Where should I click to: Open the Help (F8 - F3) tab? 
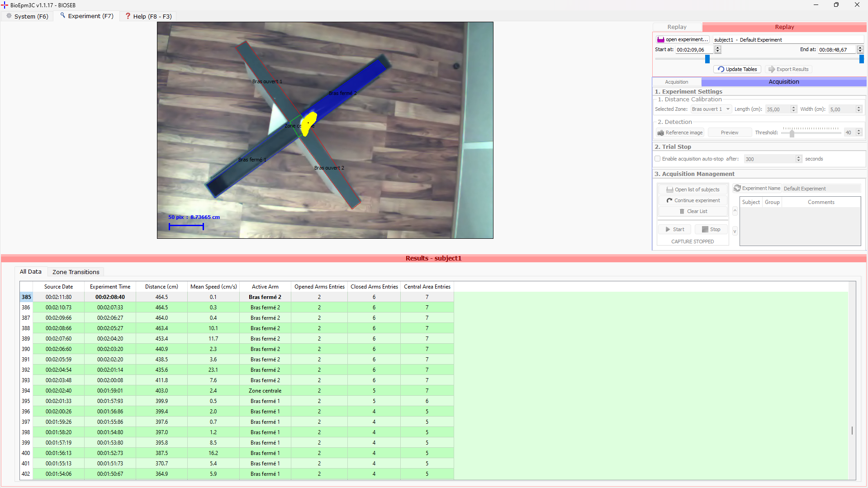click(x=148, y=16)
